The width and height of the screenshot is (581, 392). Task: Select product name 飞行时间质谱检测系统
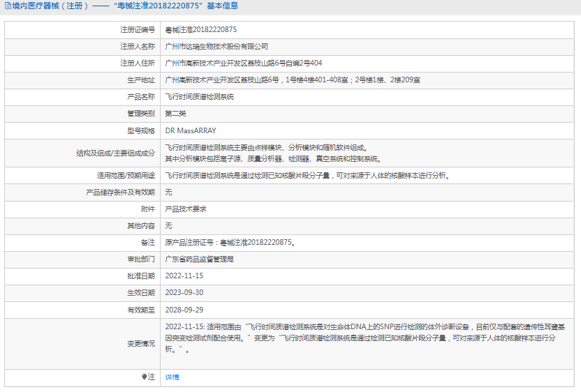coord(200,97)
